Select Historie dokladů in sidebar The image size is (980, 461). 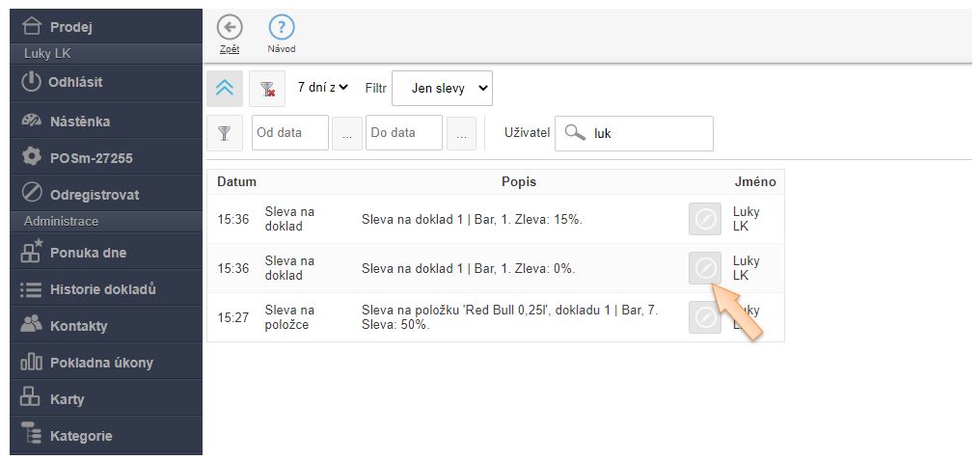(x=102, y=289)
